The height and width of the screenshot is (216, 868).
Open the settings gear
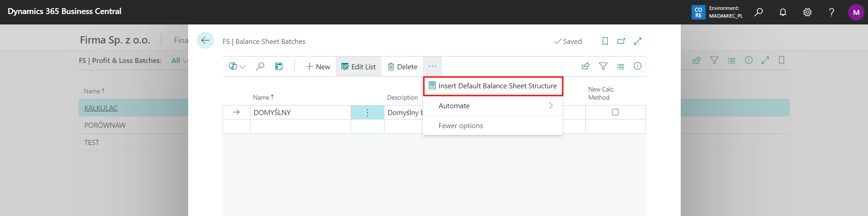tap(807, 12)
